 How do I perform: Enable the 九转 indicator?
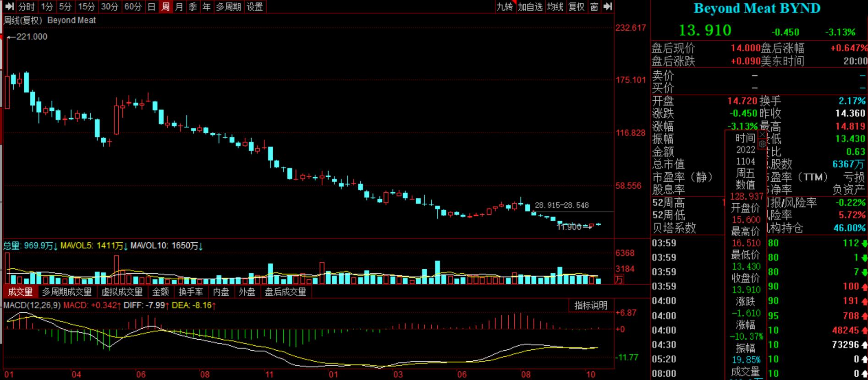tap(505, 6)
